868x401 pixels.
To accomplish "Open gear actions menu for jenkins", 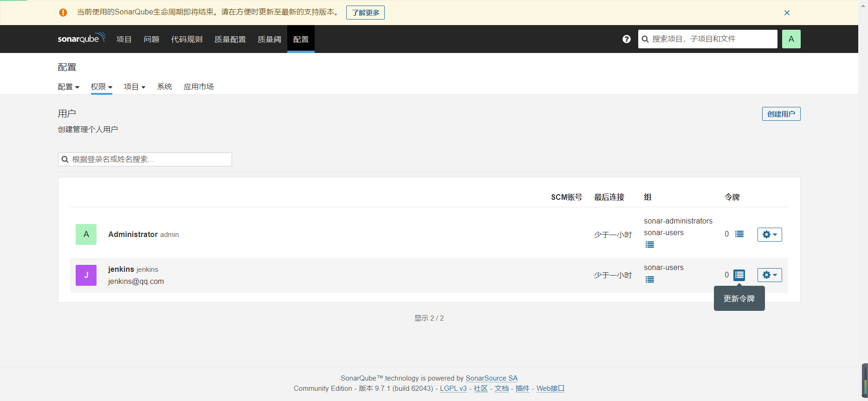I will click(x=770, y=275).
